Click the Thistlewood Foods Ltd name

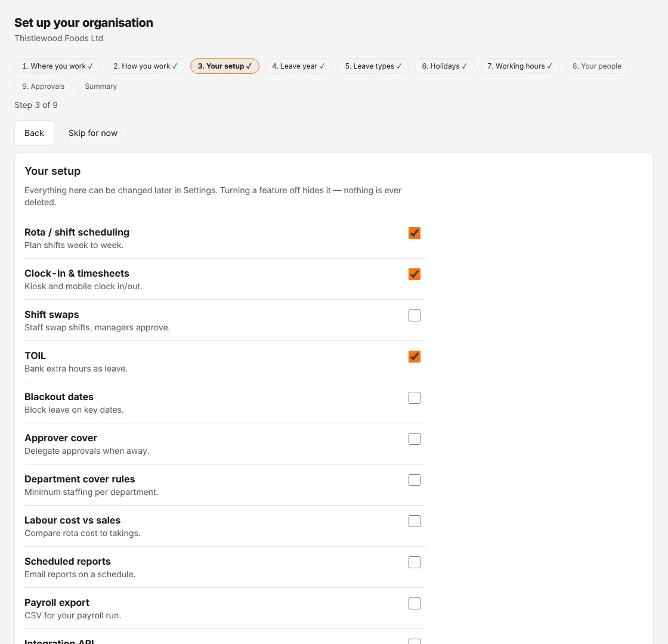(x=59, y=38)
